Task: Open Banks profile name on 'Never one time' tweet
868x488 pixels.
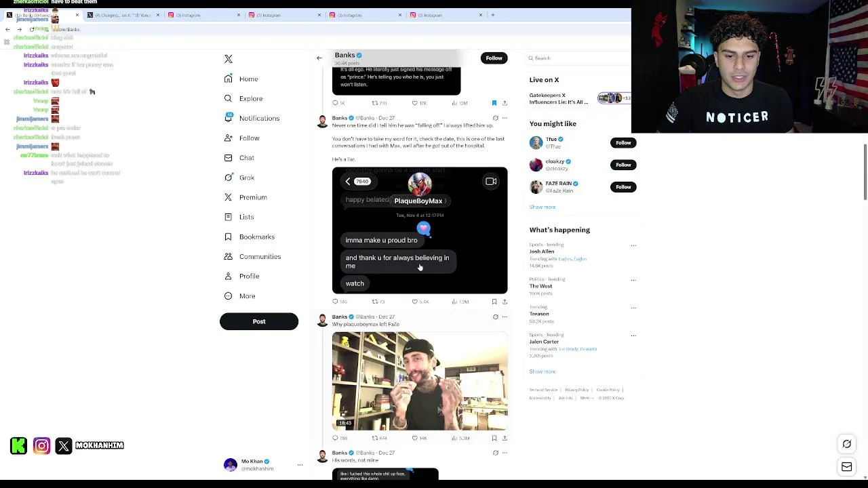Action: coord(340,118)
